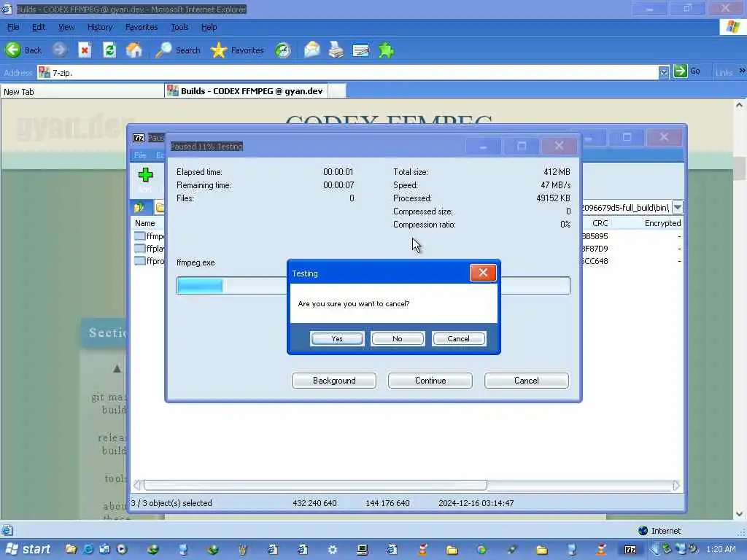Click the Background button
747x560 pixels.
[334, 381]
